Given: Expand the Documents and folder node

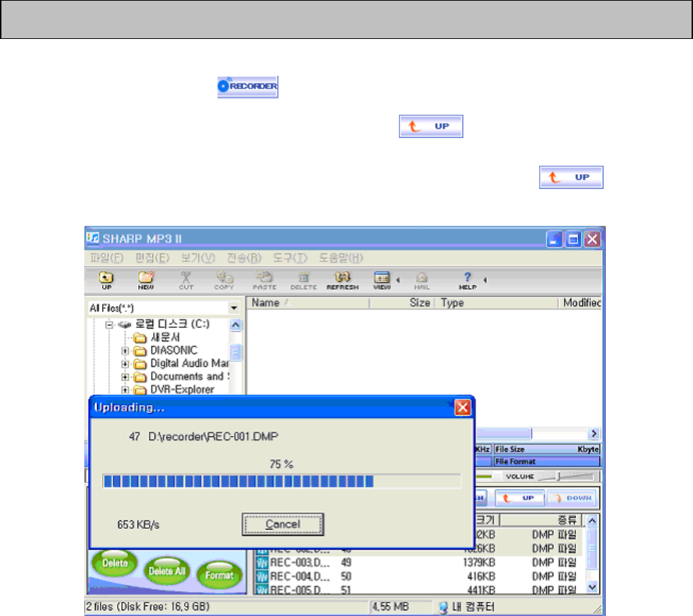Looking at the screenshot, I should point(125,377).
